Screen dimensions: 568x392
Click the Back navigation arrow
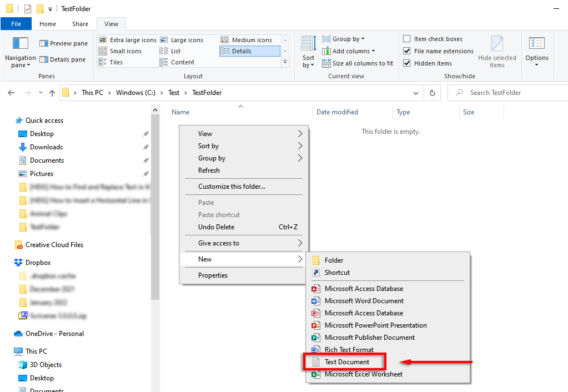pyautogui.click(x=11, y=93)
